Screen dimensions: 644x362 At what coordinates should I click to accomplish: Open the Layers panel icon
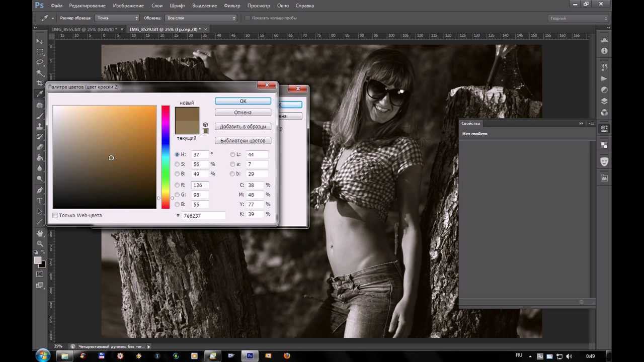(604, 101)
